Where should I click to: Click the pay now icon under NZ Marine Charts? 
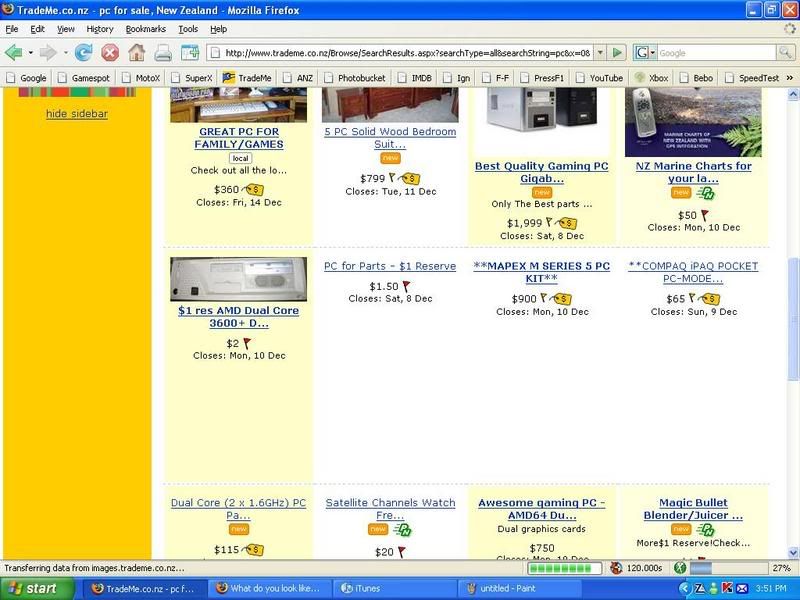point(706,192)
